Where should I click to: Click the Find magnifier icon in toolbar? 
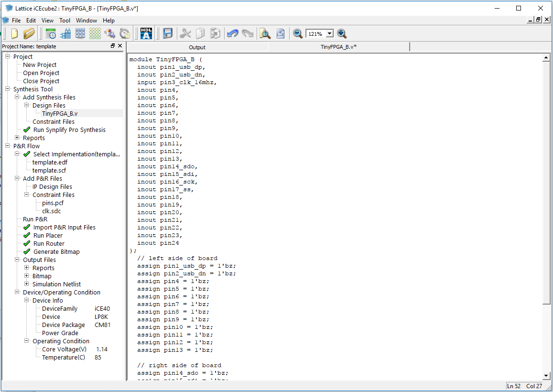click(265, 33)
